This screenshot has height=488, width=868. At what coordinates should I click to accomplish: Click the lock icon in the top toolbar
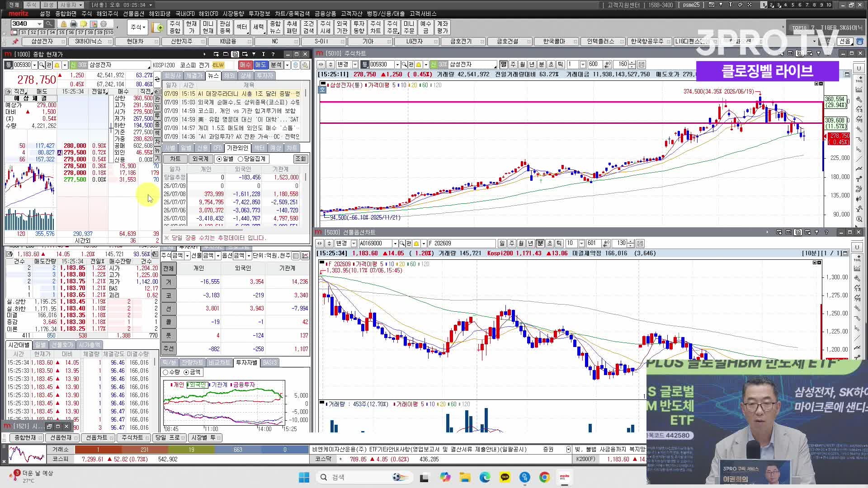[63, 24]
